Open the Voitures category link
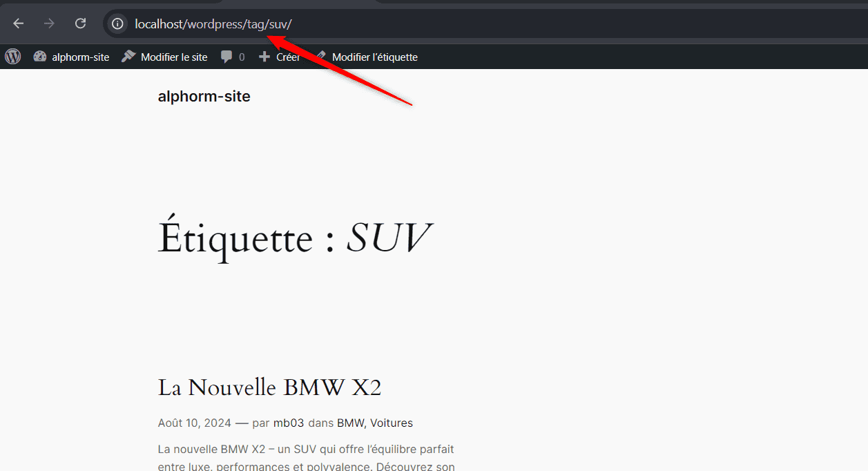 392,423
